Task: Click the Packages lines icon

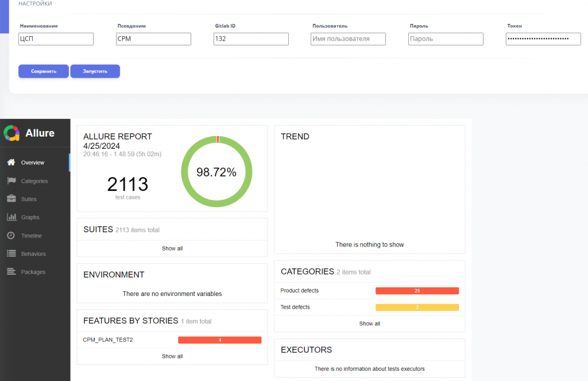Action: click(x=11, y=271)
